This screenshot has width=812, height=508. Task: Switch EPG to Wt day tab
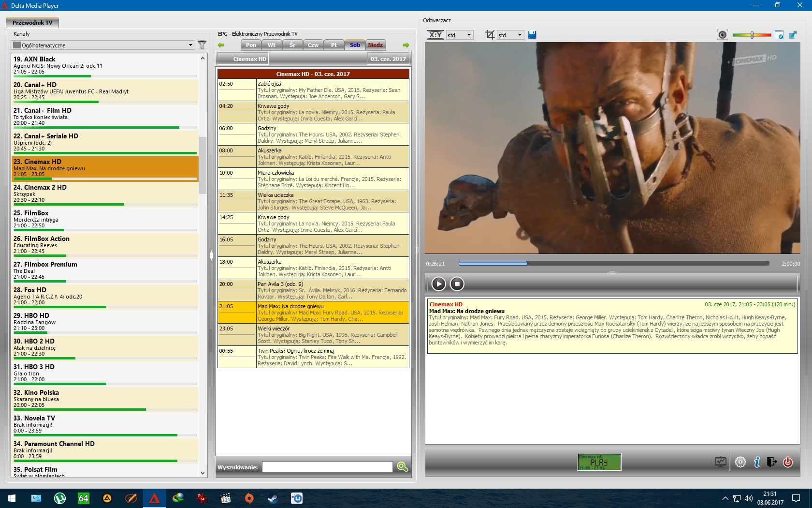pyautogui.click(x=272, y=45)
